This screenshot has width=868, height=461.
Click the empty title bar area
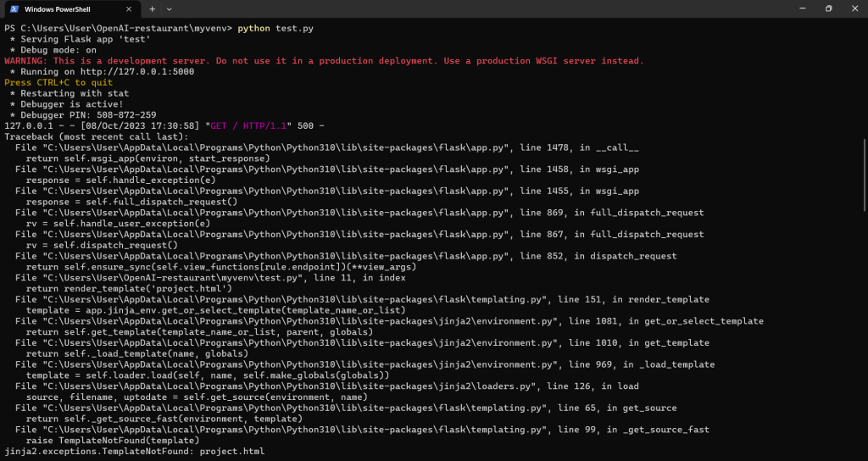481,8
